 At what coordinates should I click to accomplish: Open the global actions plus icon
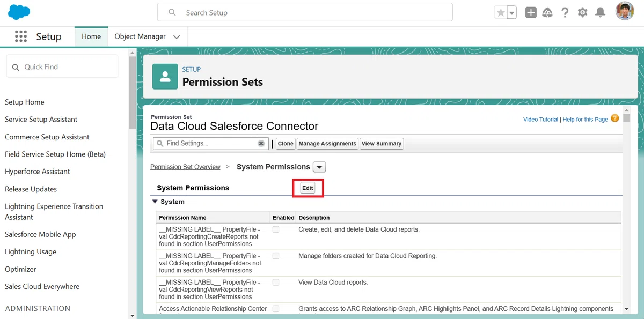pos(531,12)
